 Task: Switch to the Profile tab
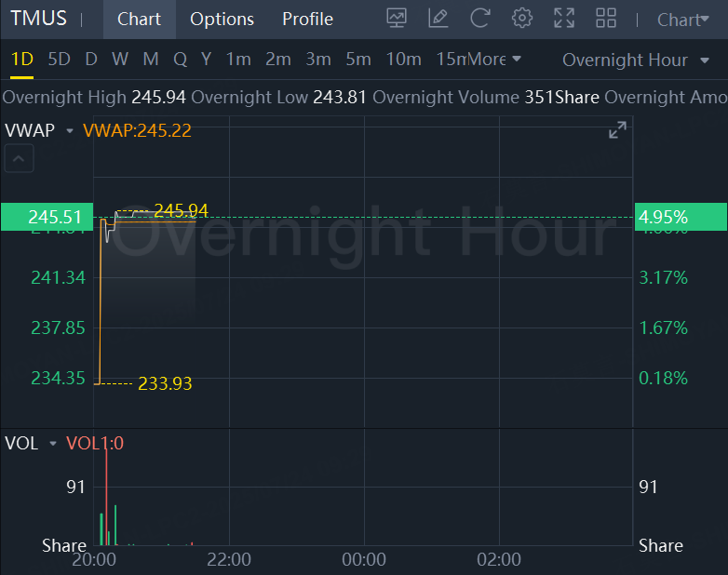pos(307,19)
